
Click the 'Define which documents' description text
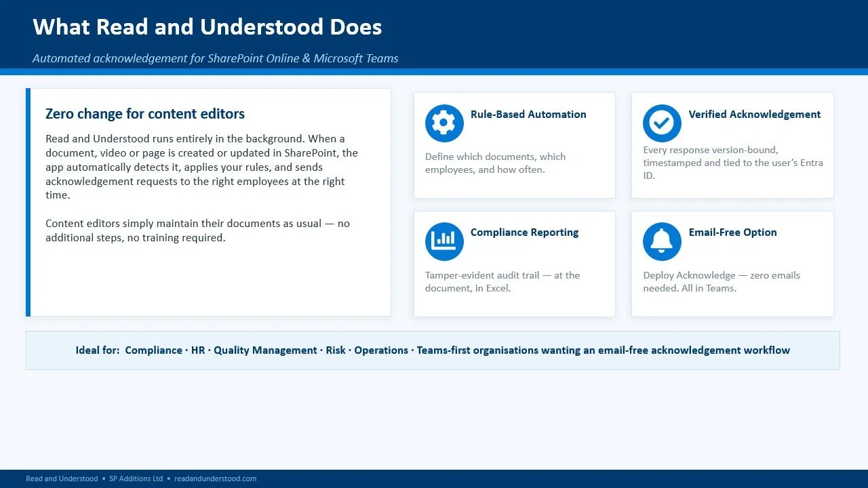[x=495, y=163]
